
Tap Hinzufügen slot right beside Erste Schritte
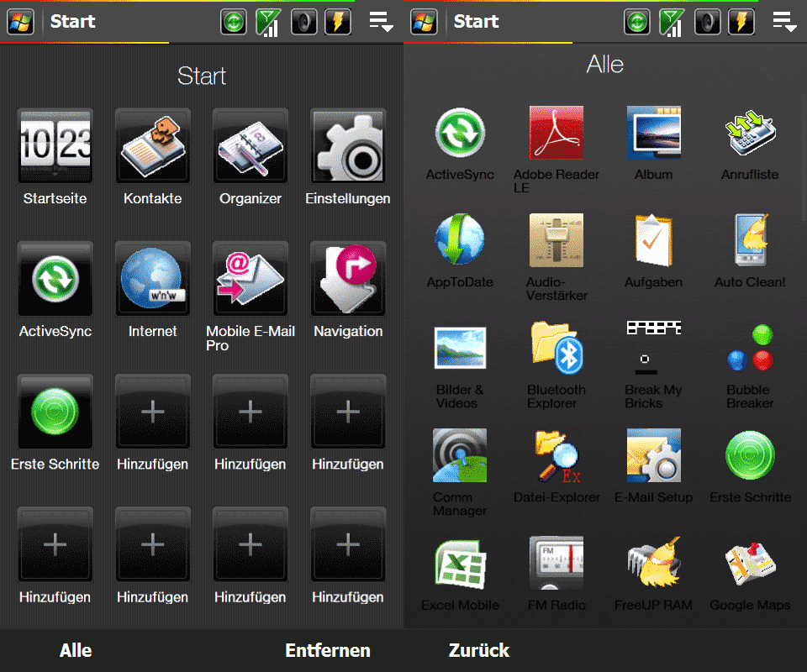point(153,412)
